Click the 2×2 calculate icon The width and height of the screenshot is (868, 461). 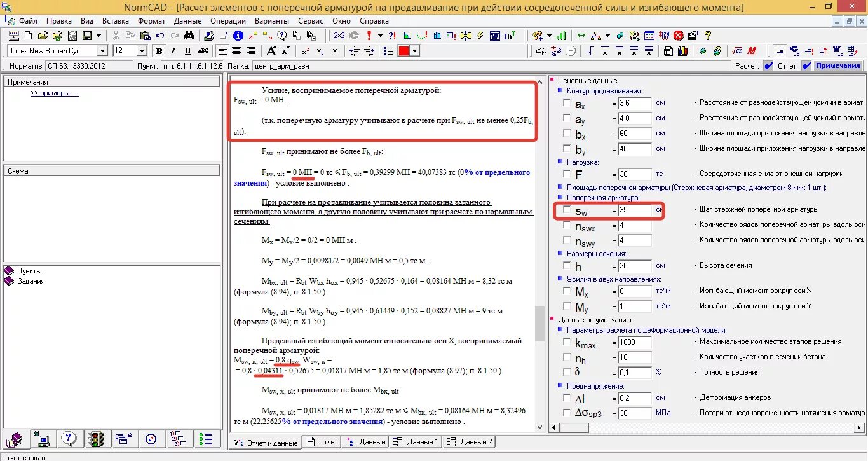pyautogui.click(x=340, y=36)
